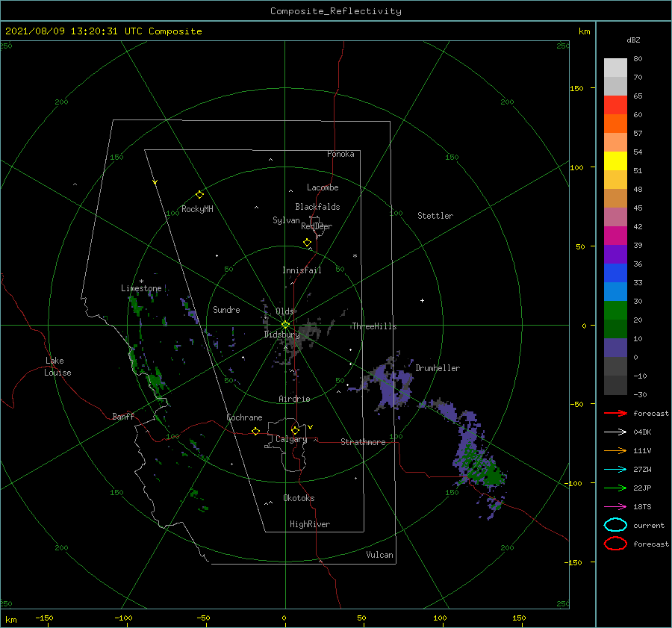Click the white 04DK arrow legend icon
Screen dimensions: 672x628
[615, 432]
